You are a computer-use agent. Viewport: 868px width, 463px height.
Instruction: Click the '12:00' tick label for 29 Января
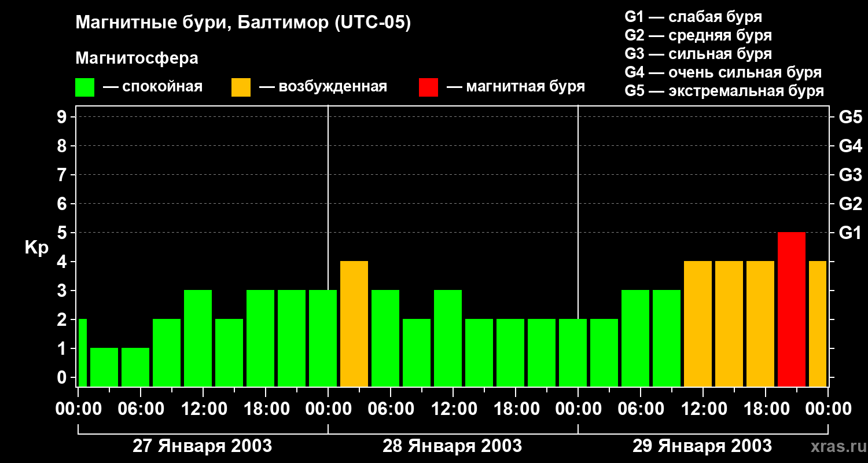703,409
